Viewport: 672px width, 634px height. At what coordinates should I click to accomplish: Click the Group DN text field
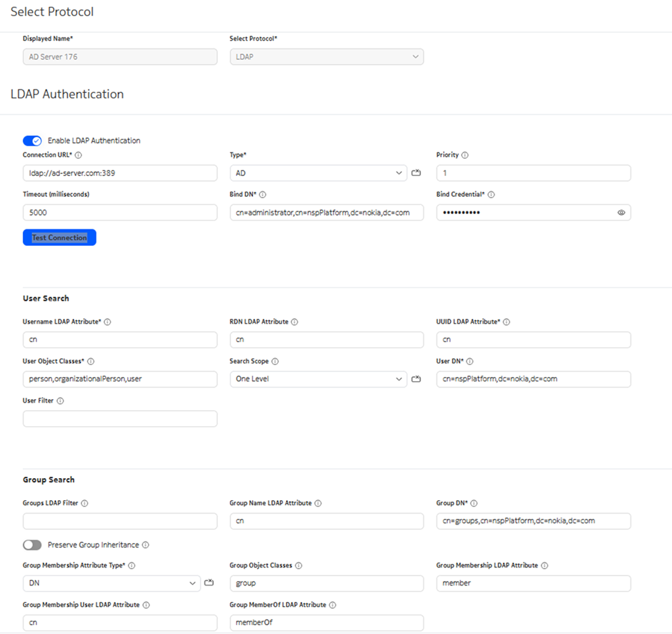coord(533,521)
